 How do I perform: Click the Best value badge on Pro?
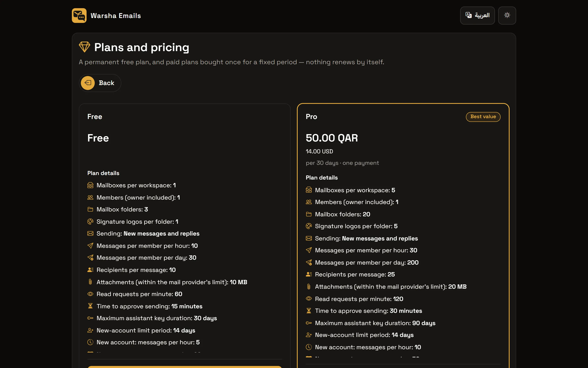click(483, 117)
